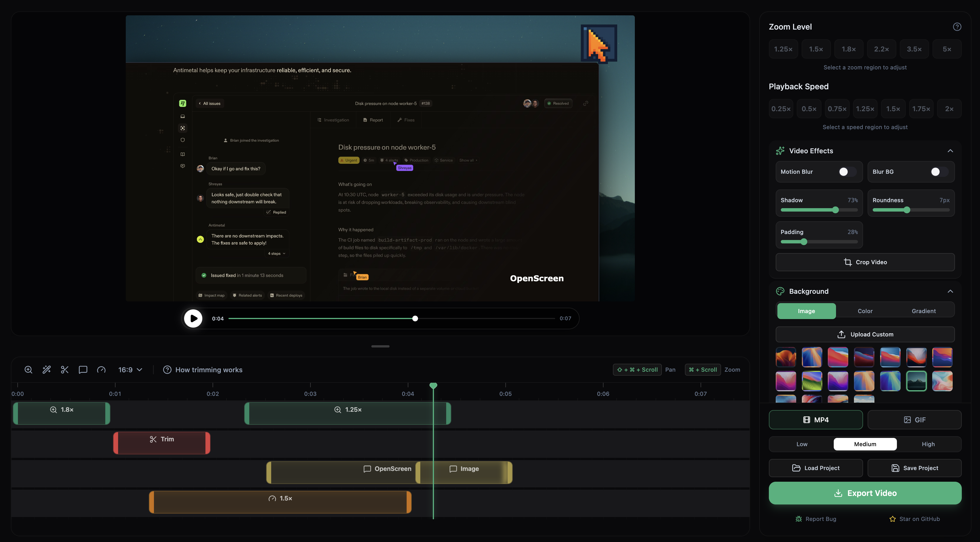Click Star on GitHub link
The image size is (980, 542).
915,518
